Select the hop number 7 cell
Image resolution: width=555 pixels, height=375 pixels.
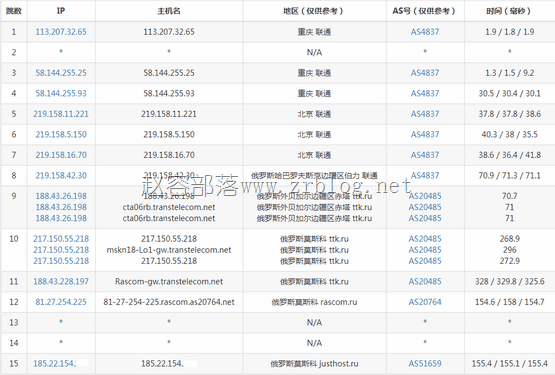14,155
